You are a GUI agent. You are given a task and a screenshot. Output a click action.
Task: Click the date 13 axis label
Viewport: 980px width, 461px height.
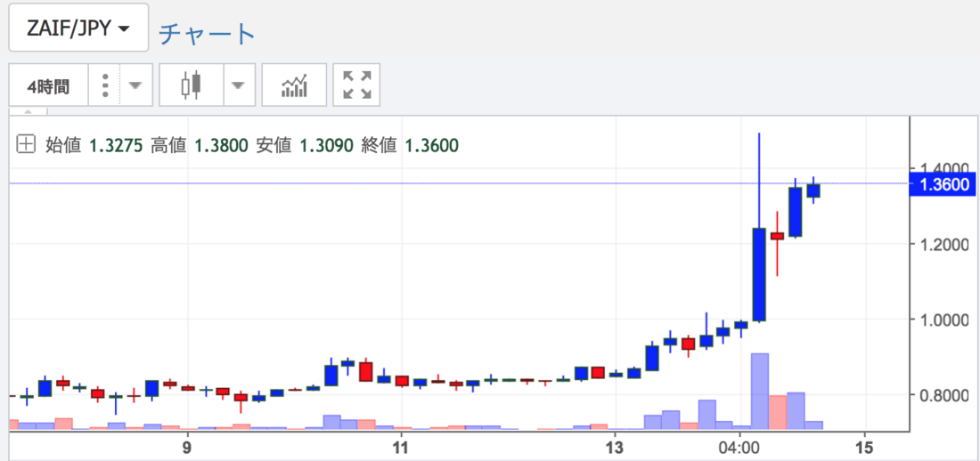tap(615, 448)
